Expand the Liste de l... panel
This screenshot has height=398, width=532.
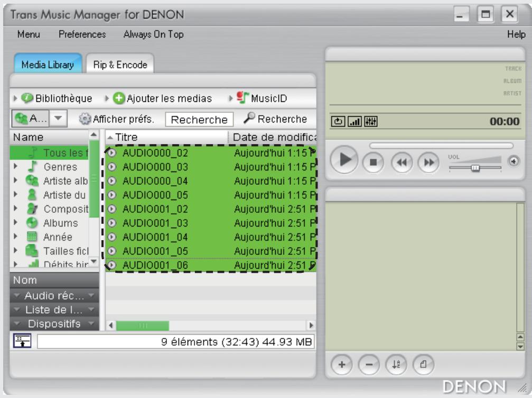[x=54, y=309]
